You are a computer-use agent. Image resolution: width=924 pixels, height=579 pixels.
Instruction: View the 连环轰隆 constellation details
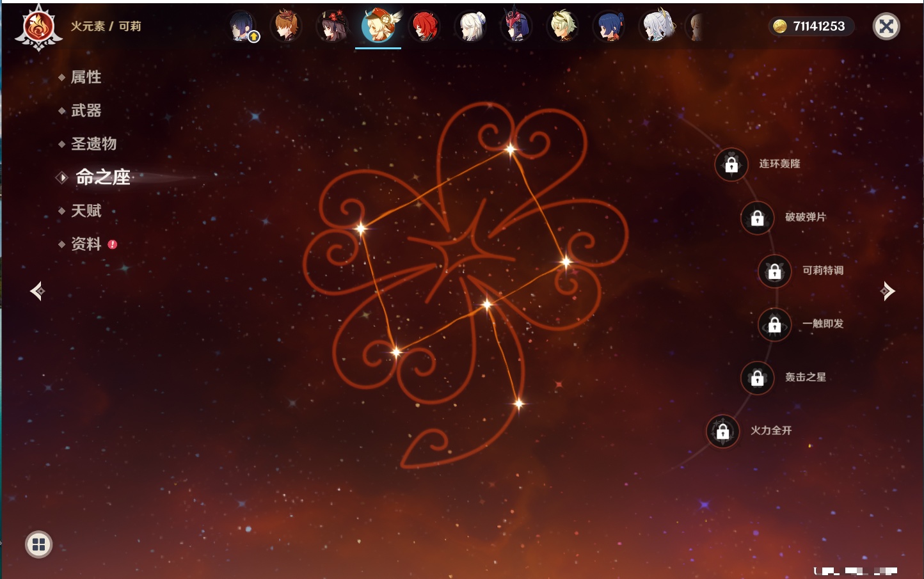point(779,164)
